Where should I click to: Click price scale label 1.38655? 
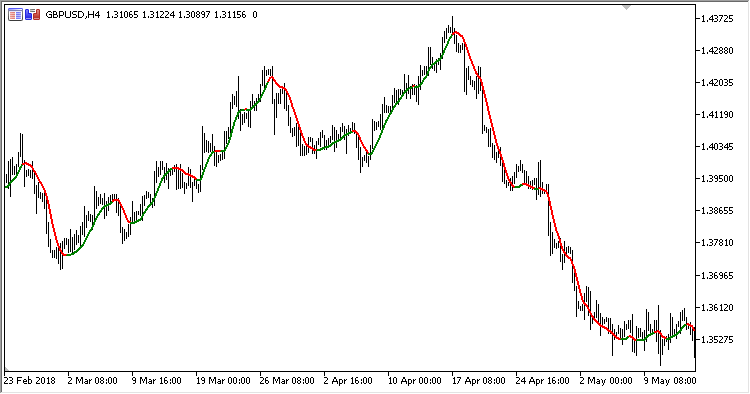click(x=717, y=211)
